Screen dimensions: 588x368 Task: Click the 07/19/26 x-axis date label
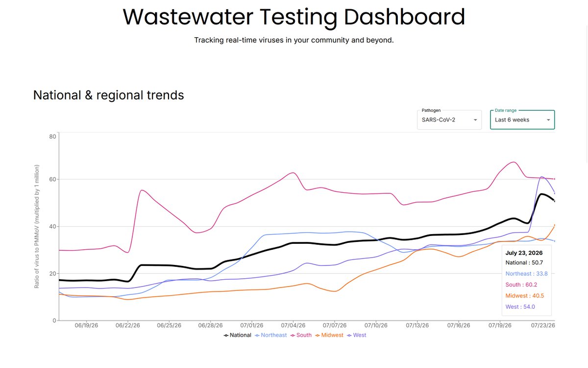pyautogui.click(x=499, y=325)
